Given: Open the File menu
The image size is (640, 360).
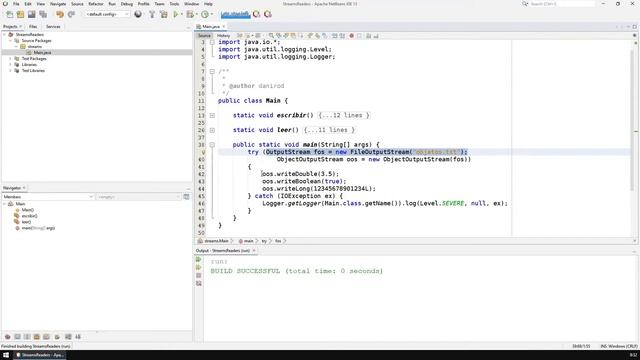Looking at the screenshot, I should tap(16, 4).
